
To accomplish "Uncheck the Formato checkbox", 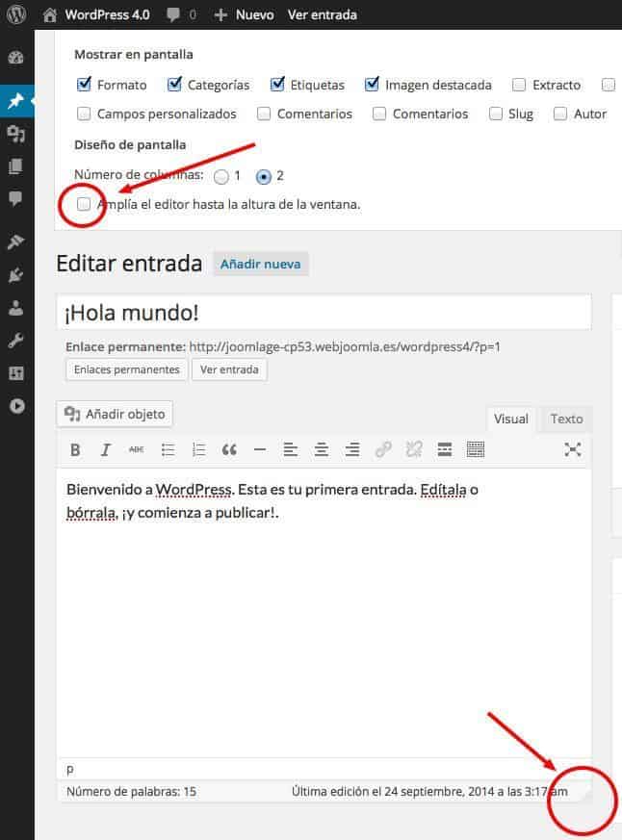I will click(x=84, y=84).
